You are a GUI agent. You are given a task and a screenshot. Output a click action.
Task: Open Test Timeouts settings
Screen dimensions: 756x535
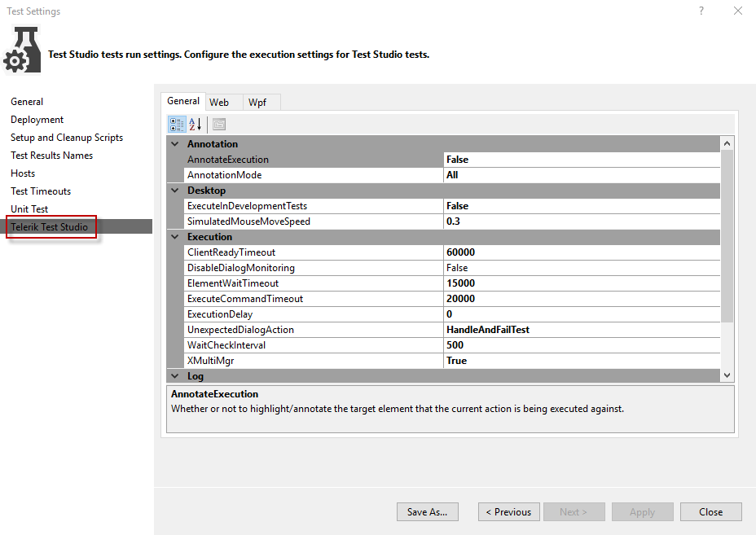pyautogui.click(x=41, y=191)
